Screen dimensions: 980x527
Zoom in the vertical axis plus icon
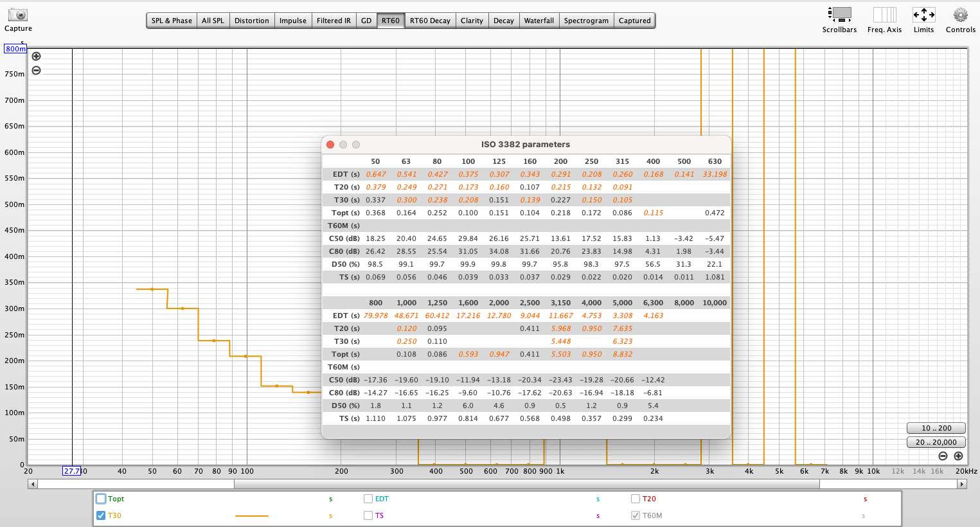point(36,57)
